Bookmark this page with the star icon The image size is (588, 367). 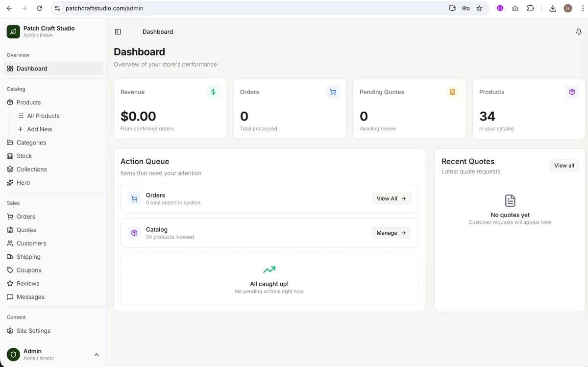click(479, 8)
